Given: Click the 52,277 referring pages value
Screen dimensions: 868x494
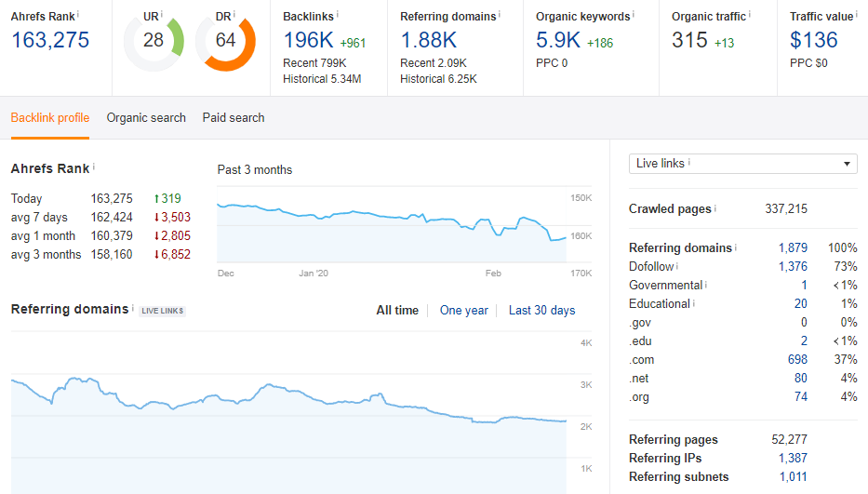Looking at the screenshot, I should tap(790, 440).
